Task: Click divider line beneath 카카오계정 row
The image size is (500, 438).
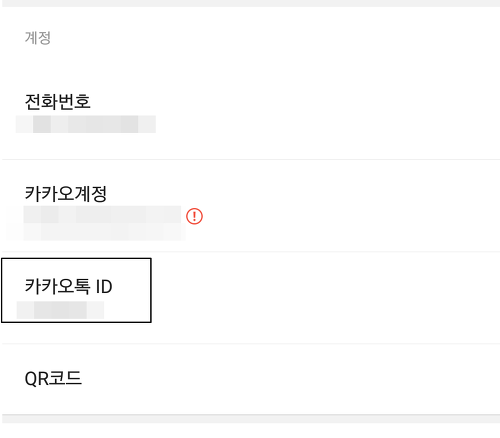Action: pos(251,251)
